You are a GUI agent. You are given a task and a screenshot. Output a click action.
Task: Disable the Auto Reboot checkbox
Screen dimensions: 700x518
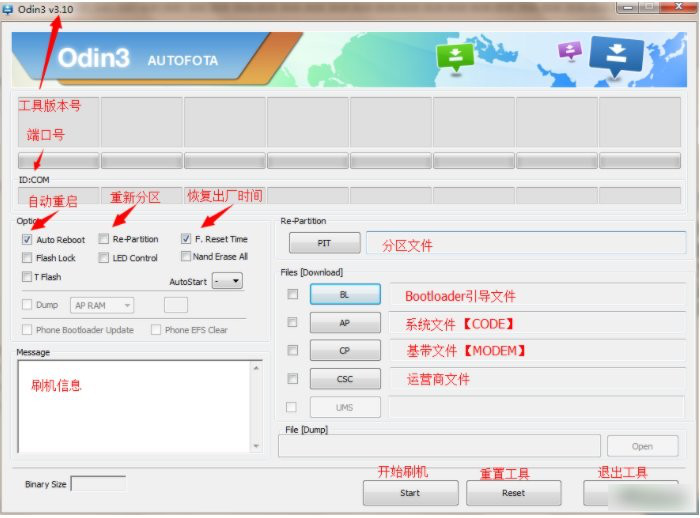27,239
